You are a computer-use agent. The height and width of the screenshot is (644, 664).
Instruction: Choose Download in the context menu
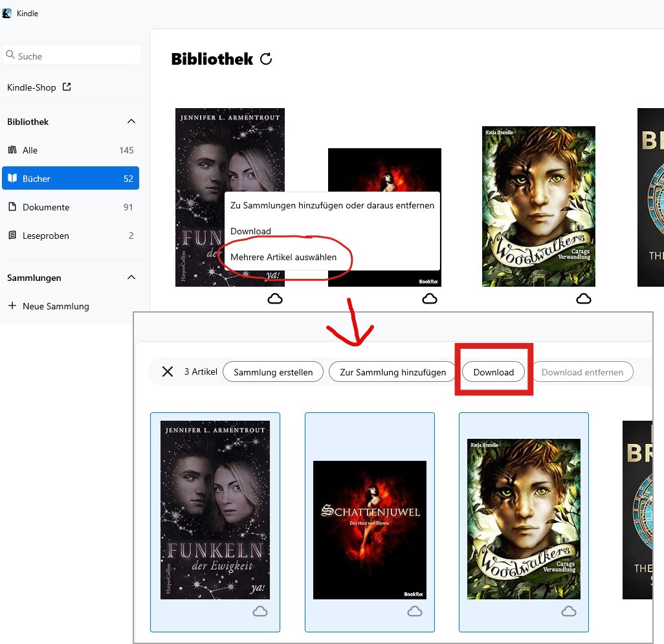point(332,231)
